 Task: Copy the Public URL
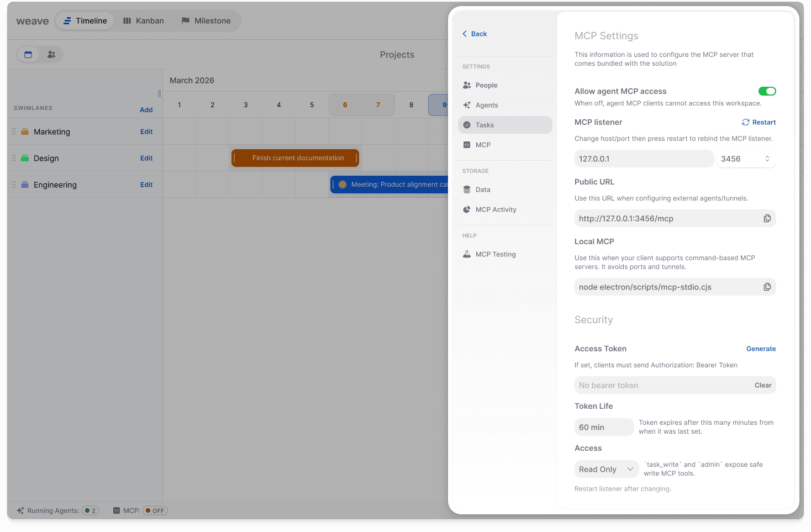coord(767,218)
